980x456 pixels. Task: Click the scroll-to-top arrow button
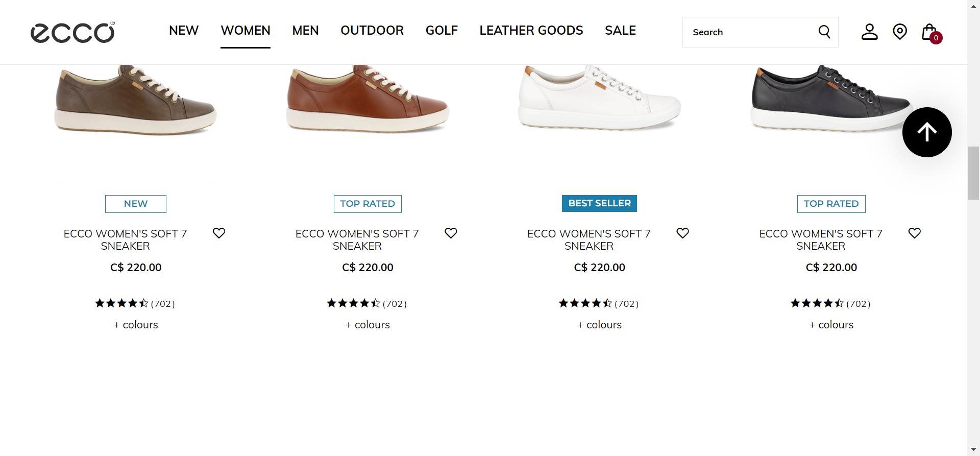pyautogui.click(x=926, y=132)
